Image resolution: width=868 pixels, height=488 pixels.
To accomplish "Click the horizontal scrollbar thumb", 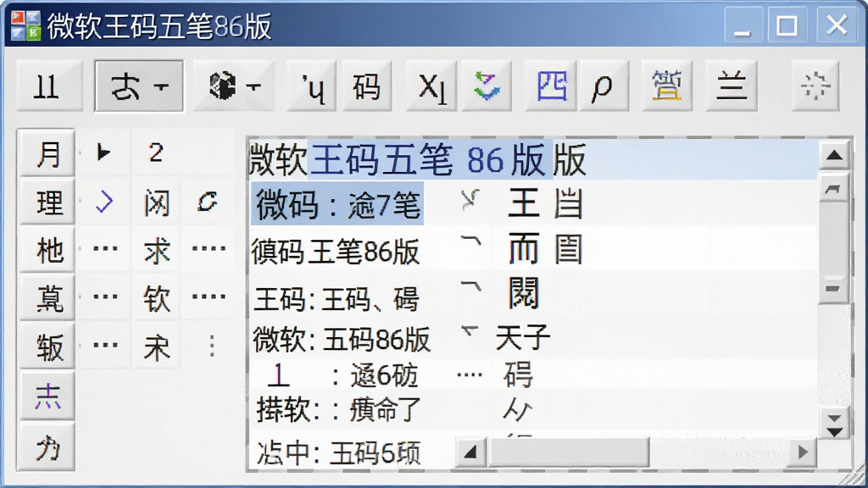I will click(569, 452).
